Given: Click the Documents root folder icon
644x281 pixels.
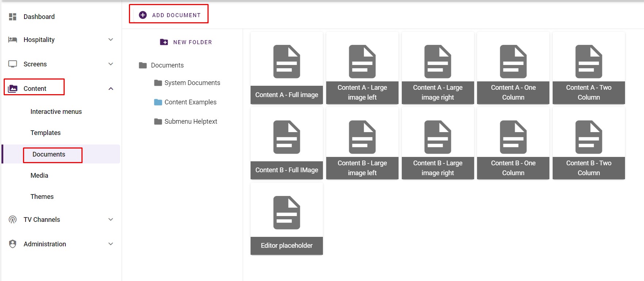Looking at the screenshot, I should coord(143,65).
